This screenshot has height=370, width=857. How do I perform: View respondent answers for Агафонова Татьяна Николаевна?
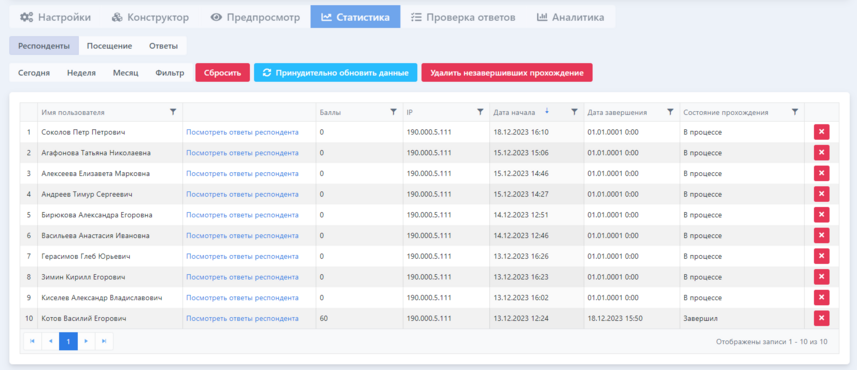click(242, 153)
